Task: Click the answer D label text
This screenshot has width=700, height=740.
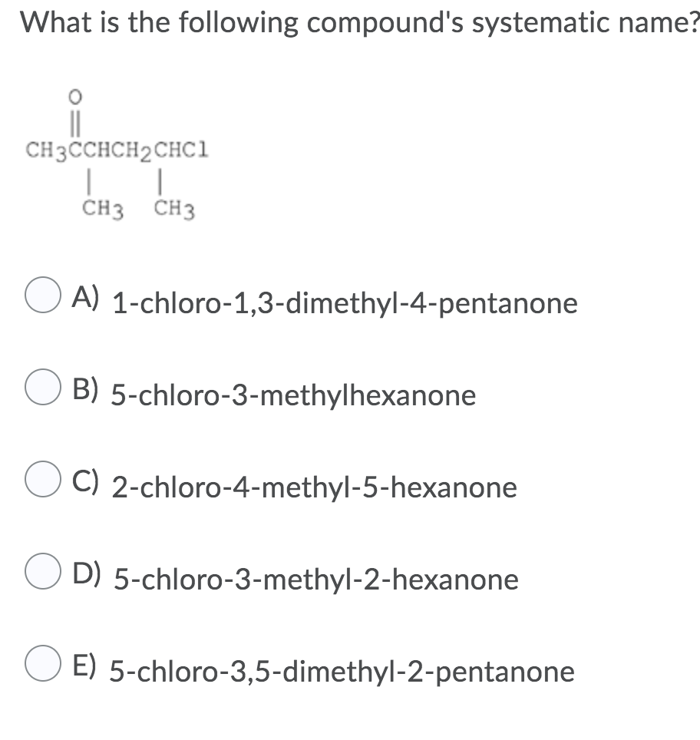Action: pyautogui.click(x=316, y=580)
